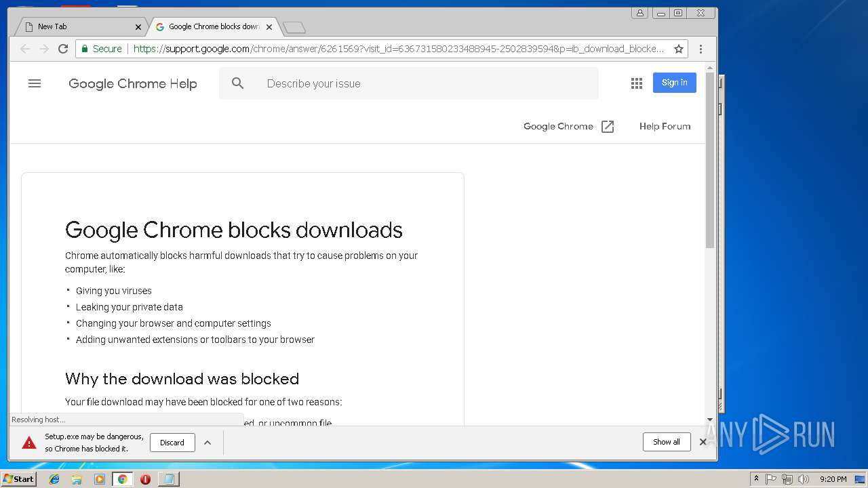
Task: Click the Google Chrome Help title
Action: point(133,84)
